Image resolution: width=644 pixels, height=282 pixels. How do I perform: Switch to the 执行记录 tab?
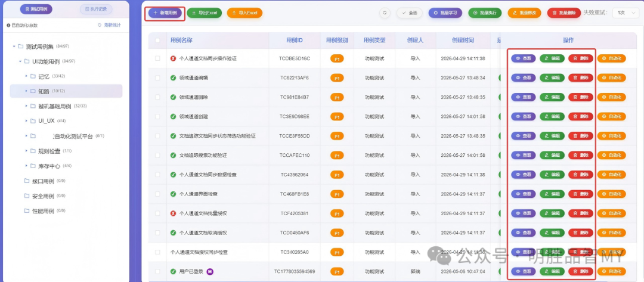point(95,9)
